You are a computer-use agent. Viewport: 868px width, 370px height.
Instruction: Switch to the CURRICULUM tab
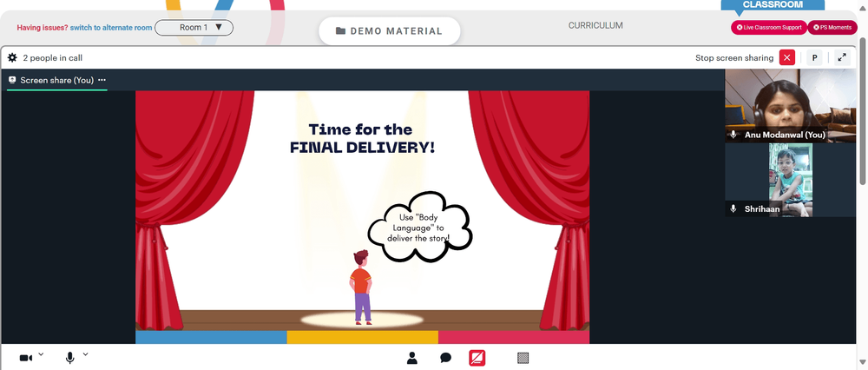click(x=595, y=25)
